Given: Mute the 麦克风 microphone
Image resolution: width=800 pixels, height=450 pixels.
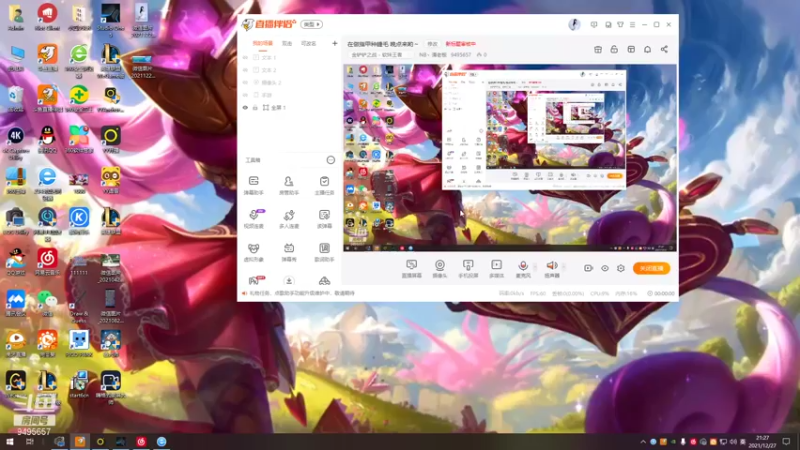Looking at the screenshot, I should pyautogui.click(x=523, y=268).
